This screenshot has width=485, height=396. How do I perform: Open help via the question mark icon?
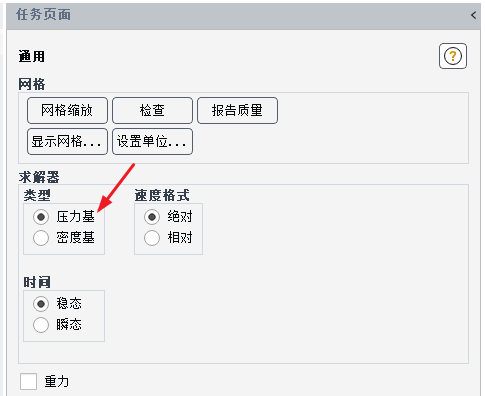coord(453,56)
